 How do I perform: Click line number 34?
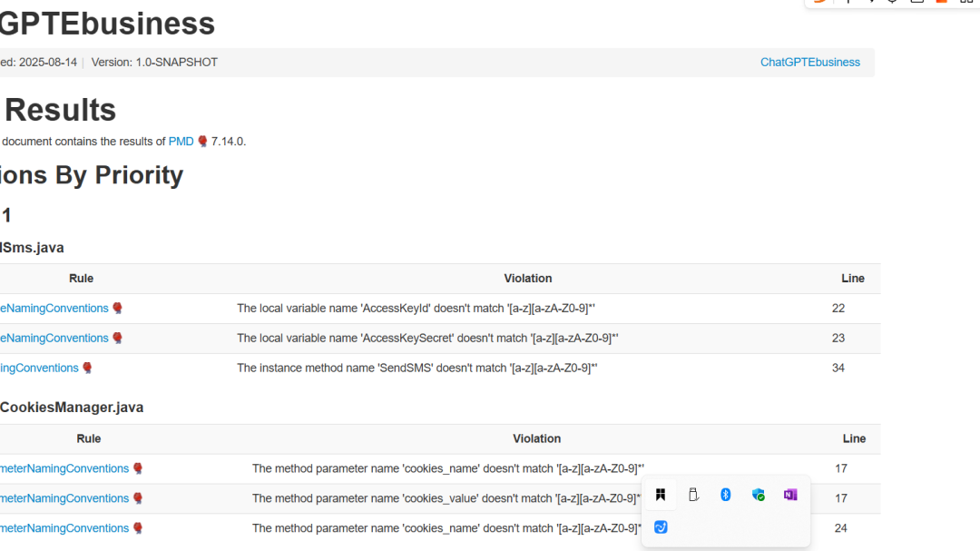pyautogui.click(x=838, y=368)
